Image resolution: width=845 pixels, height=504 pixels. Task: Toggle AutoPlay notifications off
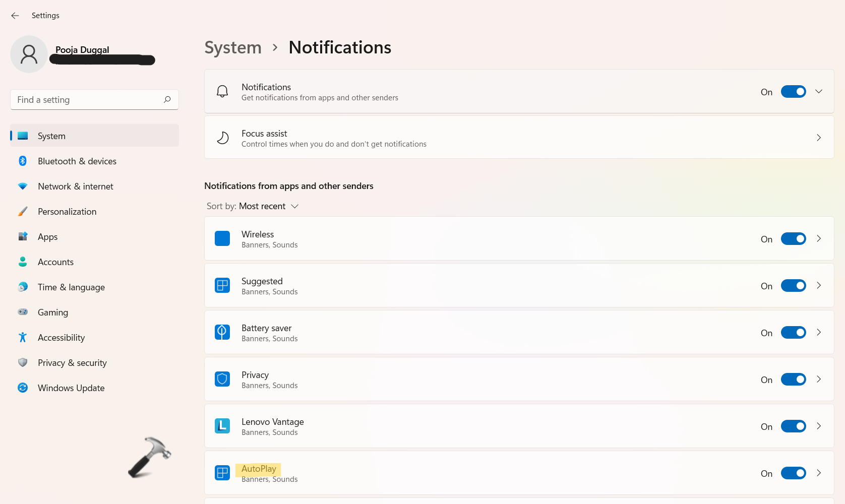pyautogui.click(x=793, y=473)
